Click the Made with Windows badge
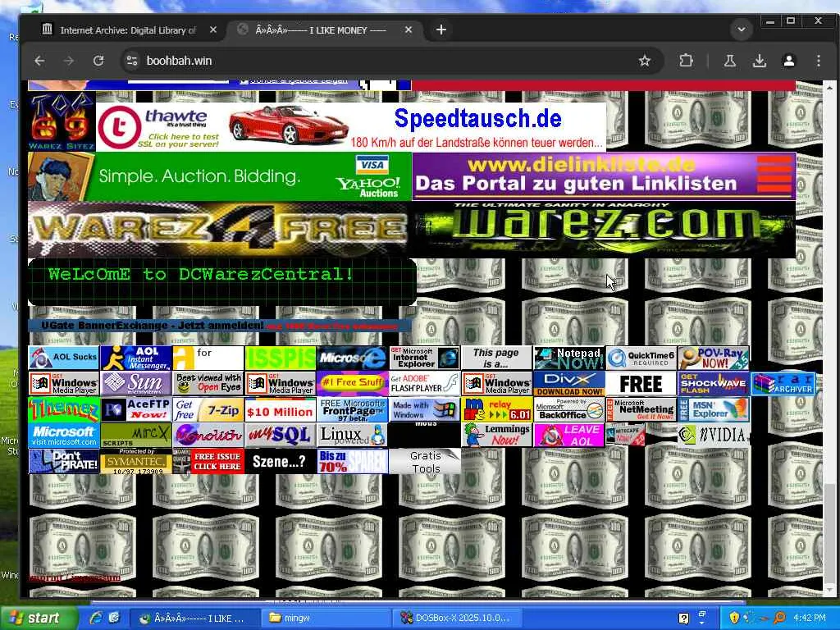The width and height of the screenshot is (840, 630). [424, 409]
